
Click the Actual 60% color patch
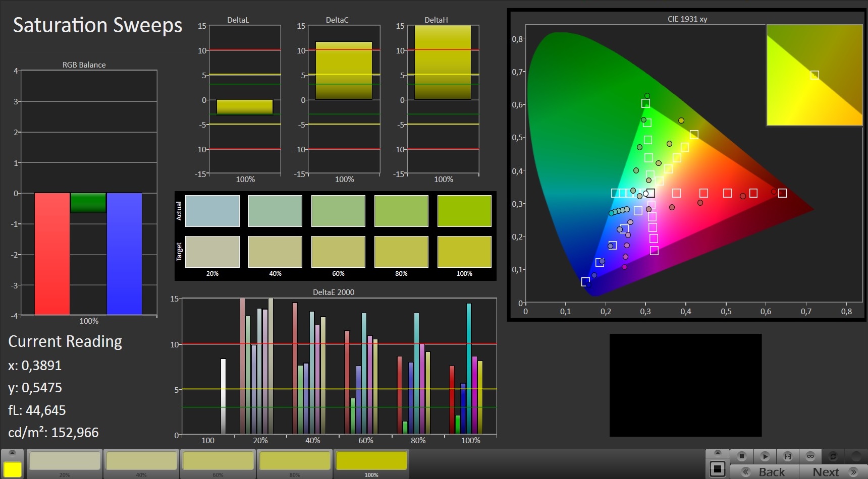coord(338,211)
